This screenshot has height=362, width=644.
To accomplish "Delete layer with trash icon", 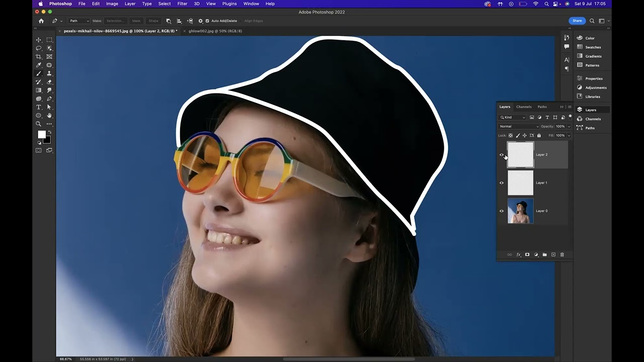I will coord(562,255).
